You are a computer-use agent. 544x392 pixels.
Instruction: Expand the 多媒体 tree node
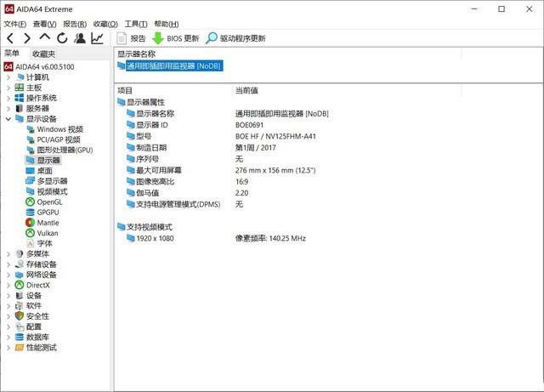coord(8,253)
